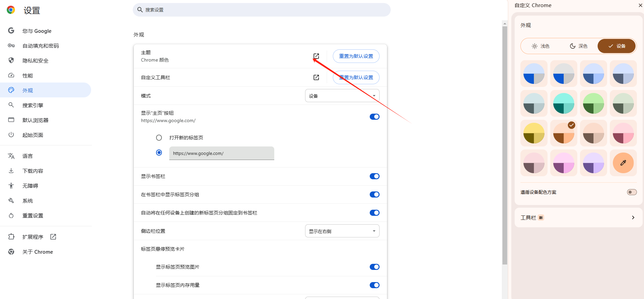
Task: Click the privacy shield icon
Action: pos(11,61)
